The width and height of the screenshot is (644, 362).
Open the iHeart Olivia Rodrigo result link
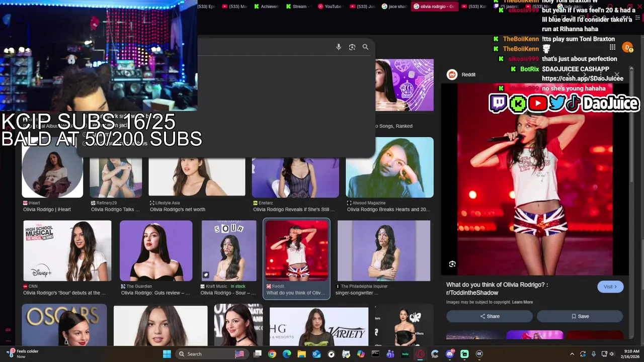47,209
